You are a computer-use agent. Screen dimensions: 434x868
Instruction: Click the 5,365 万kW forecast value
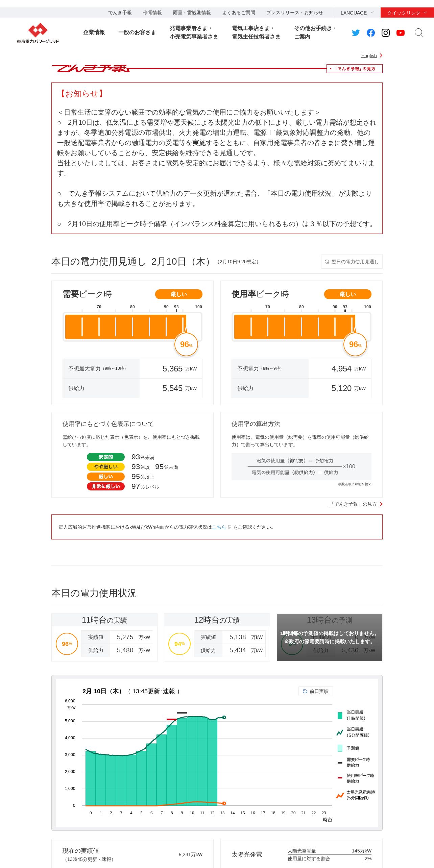point(179,369)
